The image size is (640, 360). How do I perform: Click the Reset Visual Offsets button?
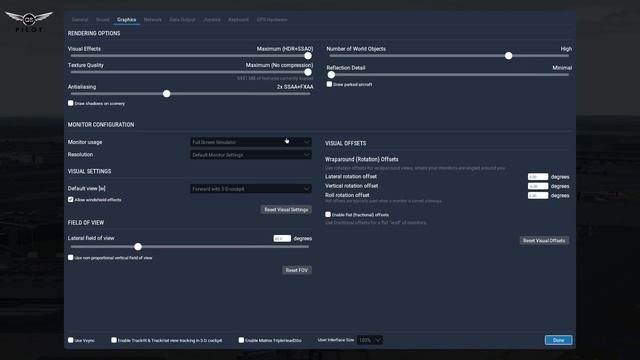pyautogui.click(x=544, y=241)
